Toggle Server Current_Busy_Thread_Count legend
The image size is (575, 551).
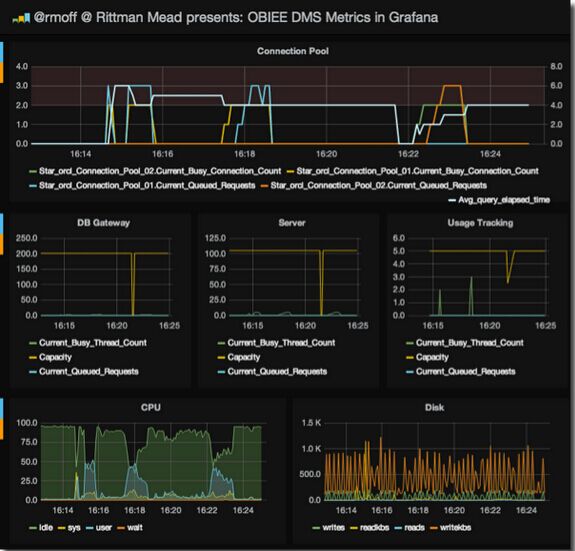[x=276, y=343]
